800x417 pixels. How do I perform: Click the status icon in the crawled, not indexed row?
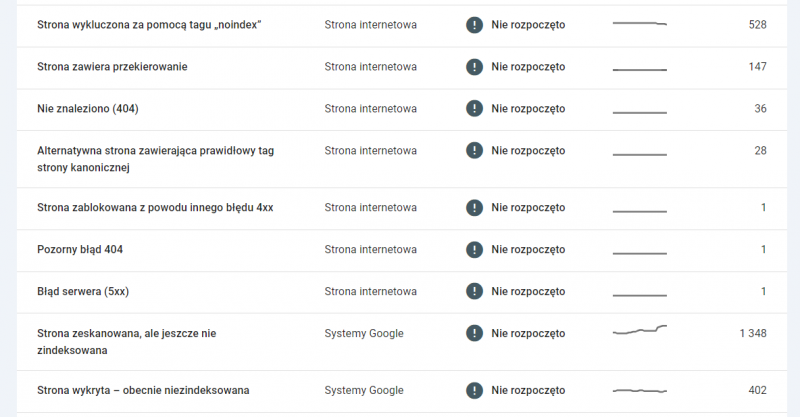tap(474, 333)
